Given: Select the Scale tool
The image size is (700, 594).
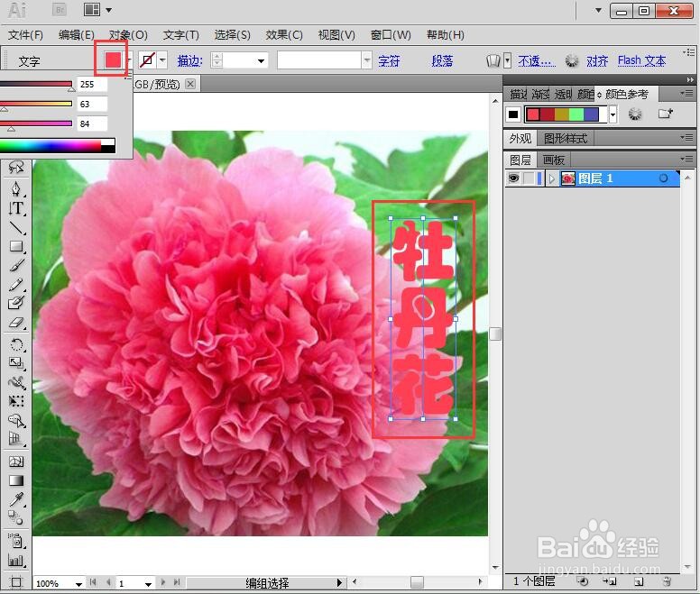Looking at the screenshot, I should click(x=16, y=363).
